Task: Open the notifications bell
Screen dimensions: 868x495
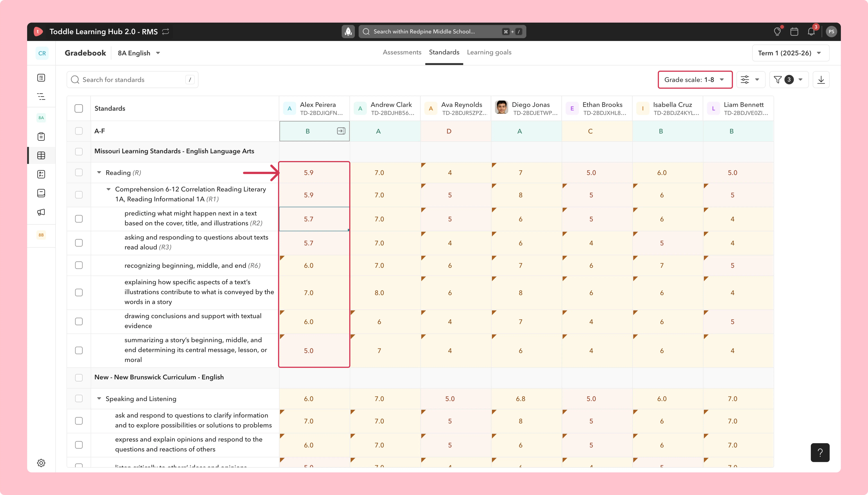Action: (x=811, y=32)
